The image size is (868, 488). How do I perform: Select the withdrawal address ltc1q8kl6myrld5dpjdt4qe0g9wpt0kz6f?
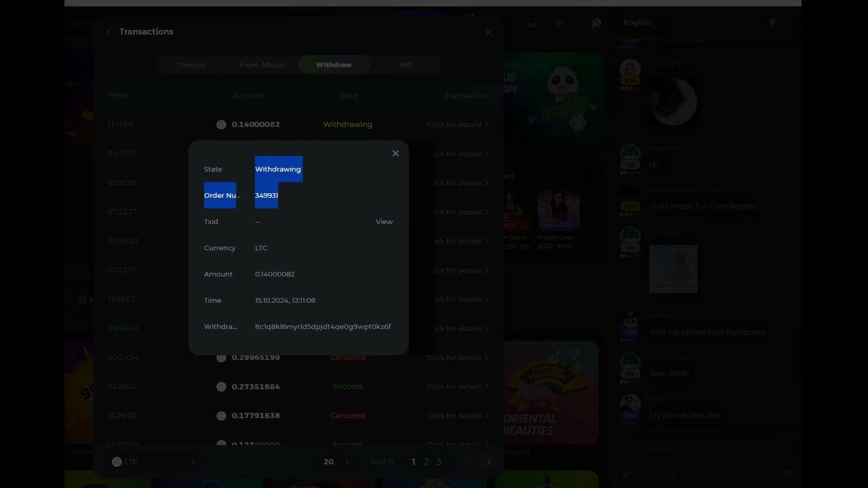[323, 327]
